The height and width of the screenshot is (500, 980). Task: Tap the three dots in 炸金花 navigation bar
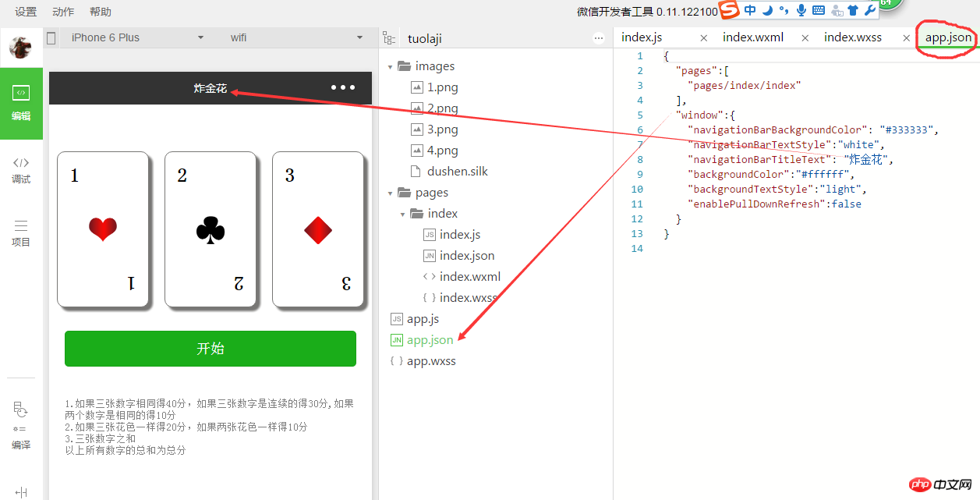click(x=343, y=87)
